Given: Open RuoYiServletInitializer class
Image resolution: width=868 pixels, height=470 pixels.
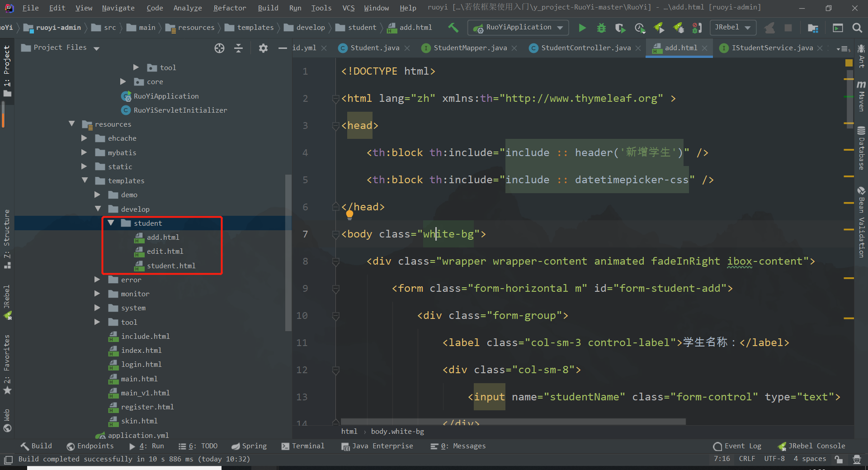Looking at the screenshot, I should 180,110.
